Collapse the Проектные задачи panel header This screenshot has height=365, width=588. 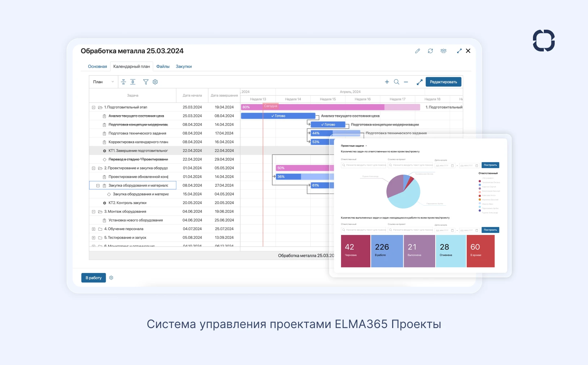pyautogui.click(x=366, y=145)
